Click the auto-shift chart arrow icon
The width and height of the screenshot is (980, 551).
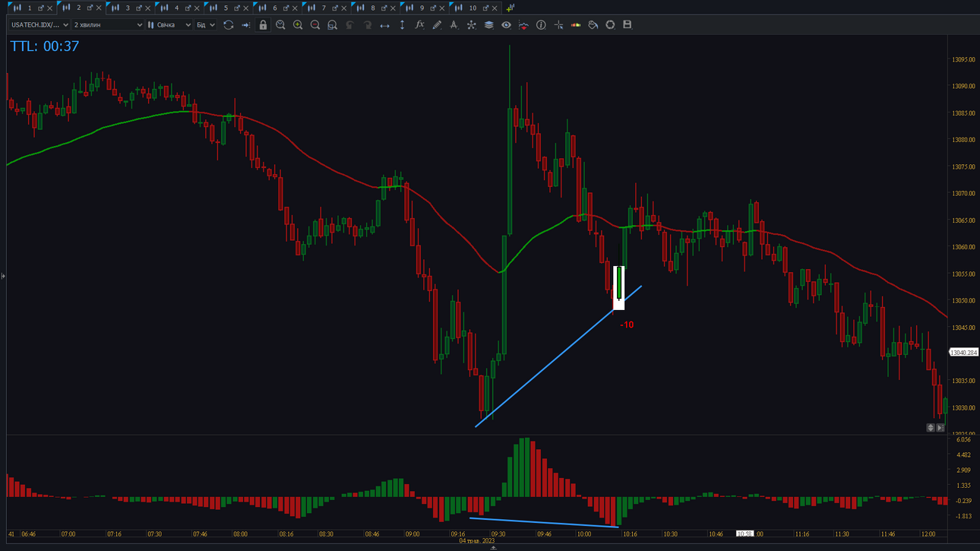point(245,25)
